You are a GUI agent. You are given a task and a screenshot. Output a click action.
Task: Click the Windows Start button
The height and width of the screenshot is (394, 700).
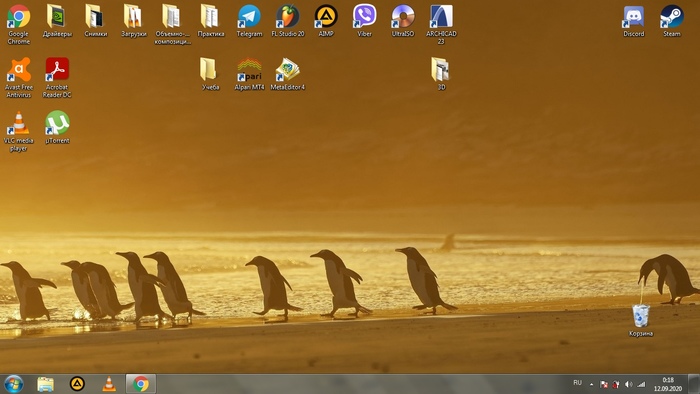[14, 384]
